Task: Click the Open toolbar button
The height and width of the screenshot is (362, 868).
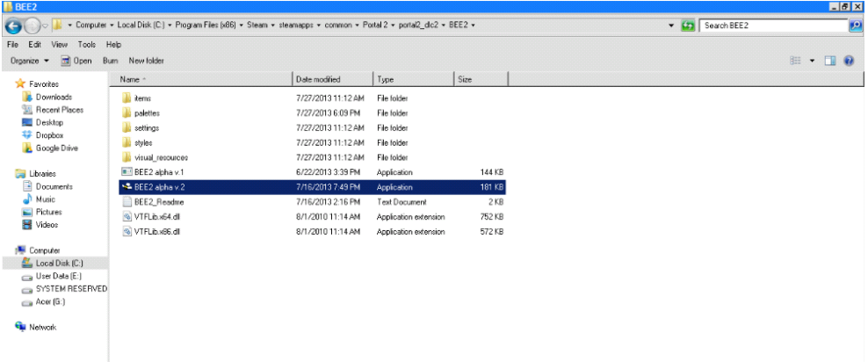Action: click(x=76, y=61)
